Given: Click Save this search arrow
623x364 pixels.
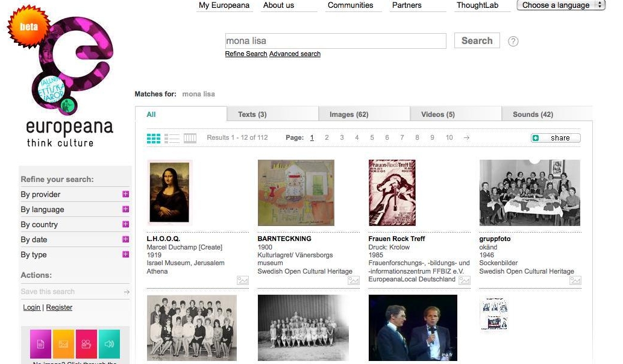Looking at the screenshot, I should 127,292.
